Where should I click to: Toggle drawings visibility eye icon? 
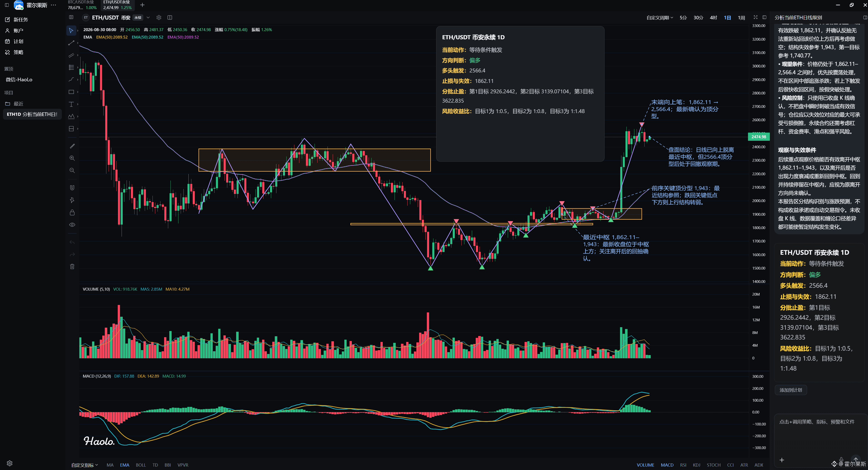pyautogui.click(x=72, y=225)
